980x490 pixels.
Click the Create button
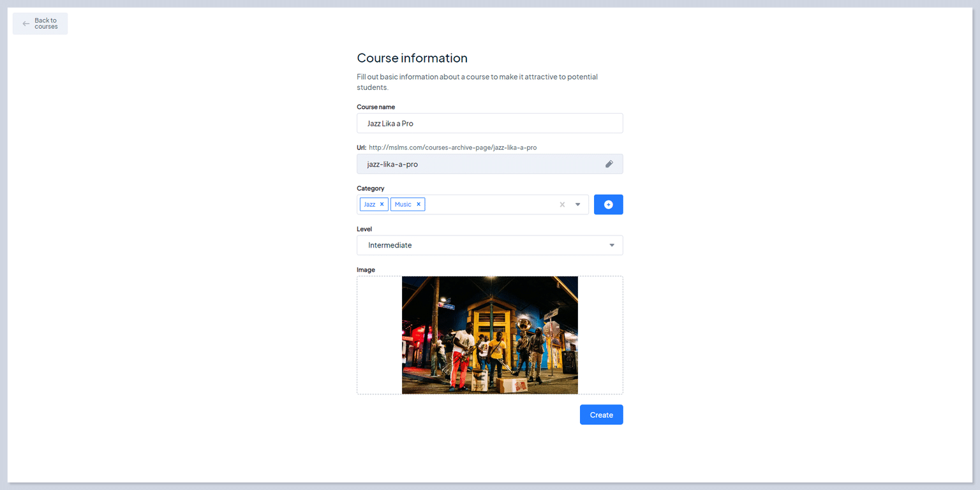pos(600,414)
